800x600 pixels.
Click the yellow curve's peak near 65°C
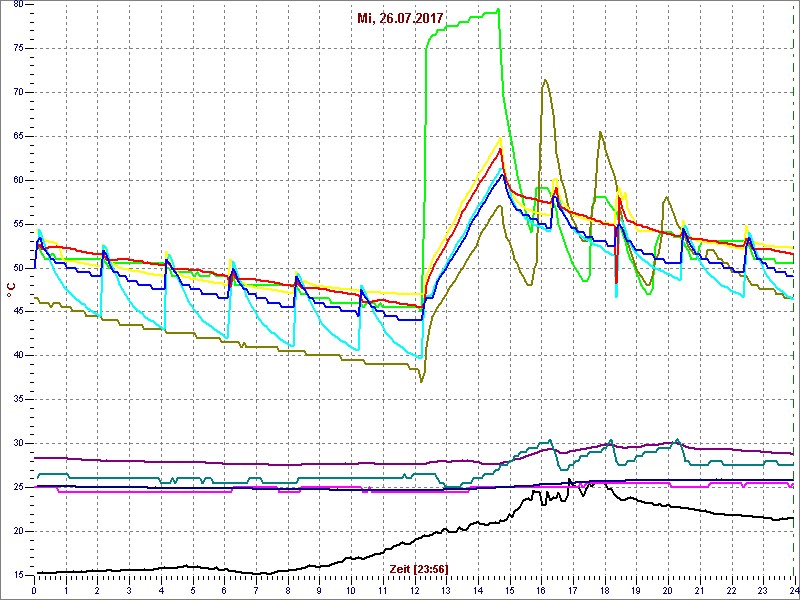coord(501,139)
